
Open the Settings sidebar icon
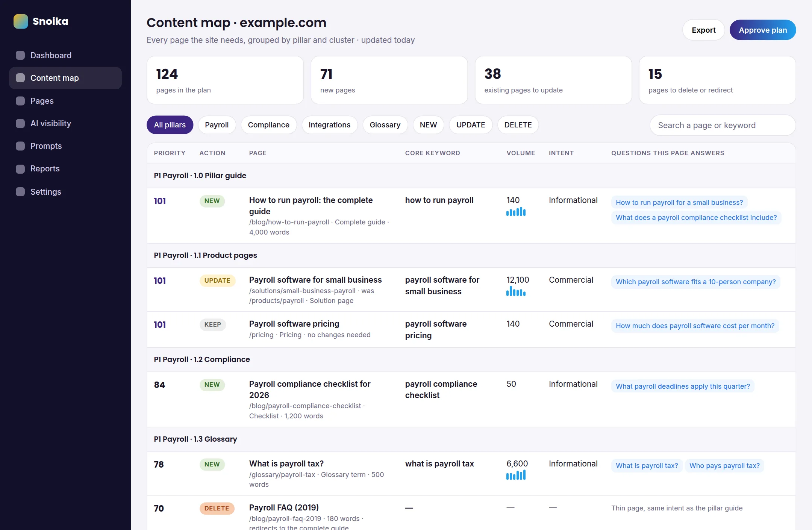[x=20, y=192]
